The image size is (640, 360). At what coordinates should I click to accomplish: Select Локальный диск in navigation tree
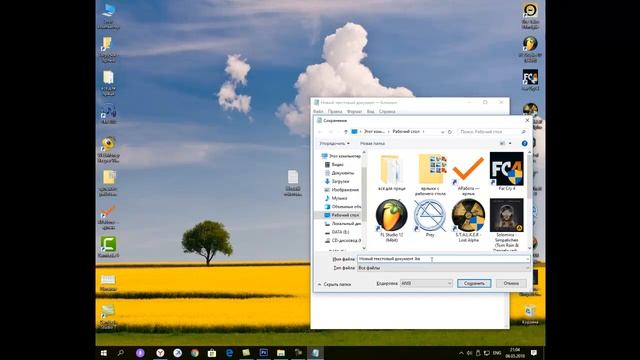click(342, 224)
